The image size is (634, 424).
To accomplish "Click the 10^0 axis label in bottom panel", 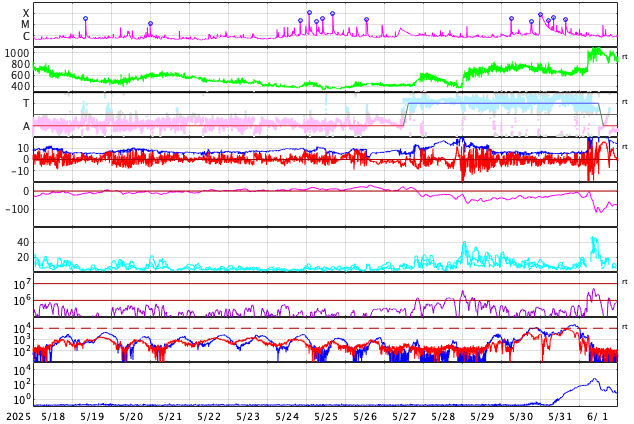I will pos(22,399).
